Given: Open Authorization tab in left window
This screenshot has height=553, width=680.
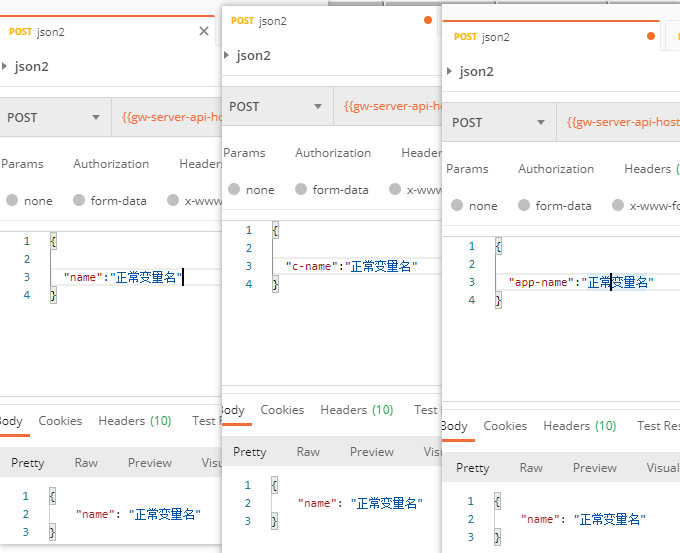Looking at the screenshot, I should 111,164.
